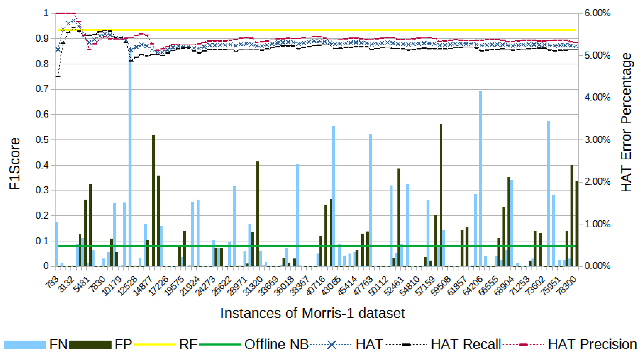Click the right axis value '5.00%'

(x=598, y=56)
